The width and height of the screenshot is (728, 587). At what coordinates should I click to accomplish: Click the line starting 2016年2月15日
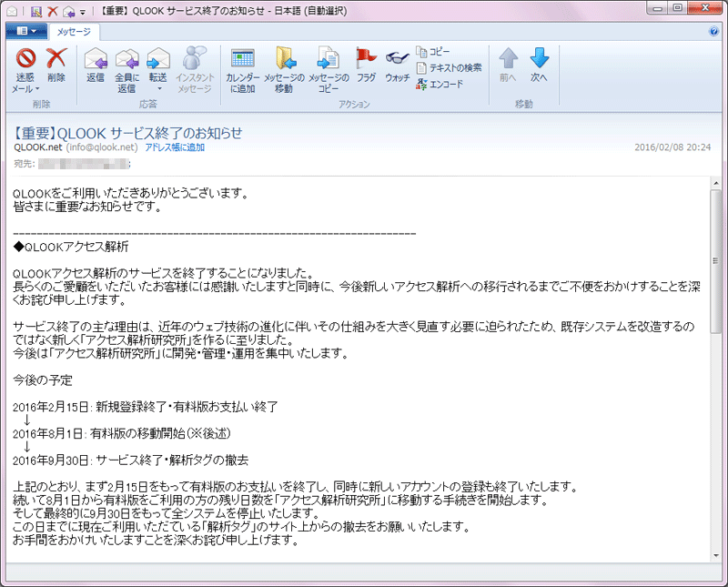[146, 408]
